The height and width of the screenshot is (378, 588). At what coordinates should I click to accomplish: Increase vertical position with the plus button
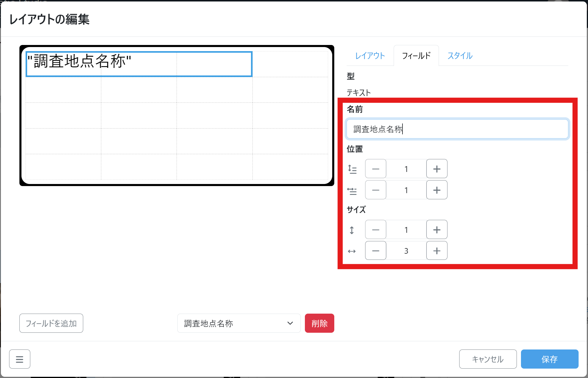pyautogui.click(x=437, y=169)
